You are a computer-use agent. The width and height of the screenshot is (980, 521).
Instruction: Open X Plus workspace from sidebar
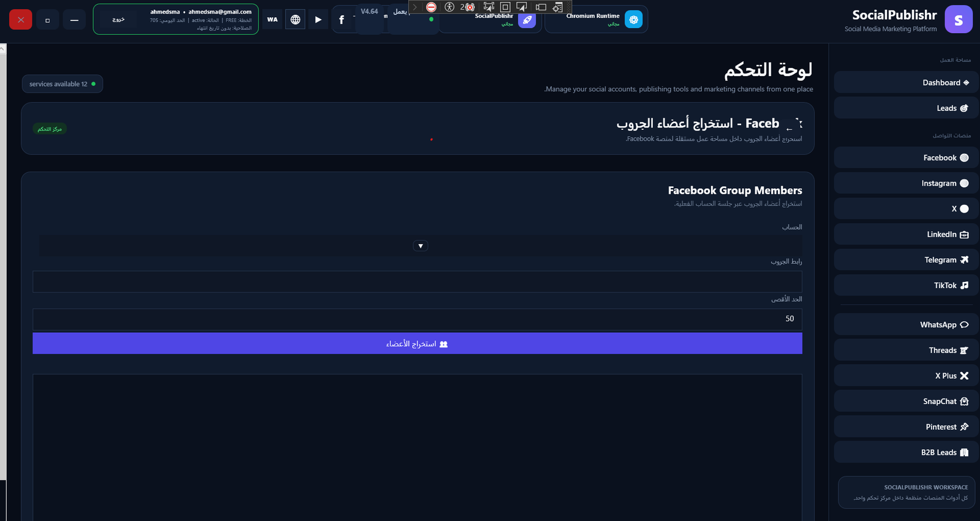coord(906,376)
